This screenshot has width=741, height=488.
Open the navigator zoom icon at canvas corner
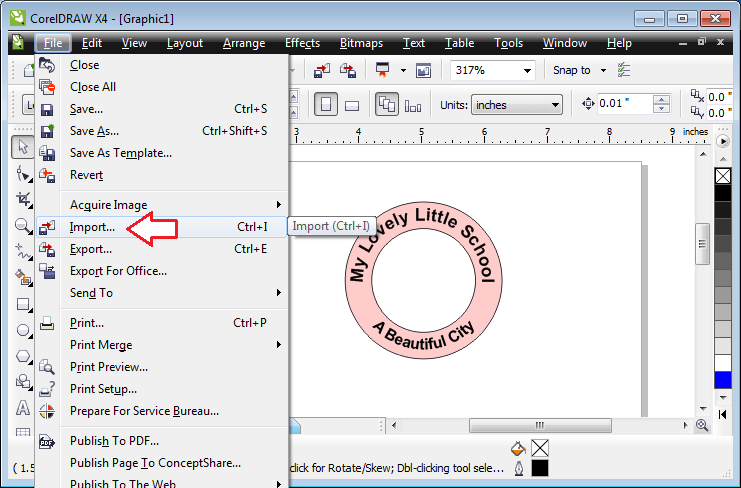point(702,425)
